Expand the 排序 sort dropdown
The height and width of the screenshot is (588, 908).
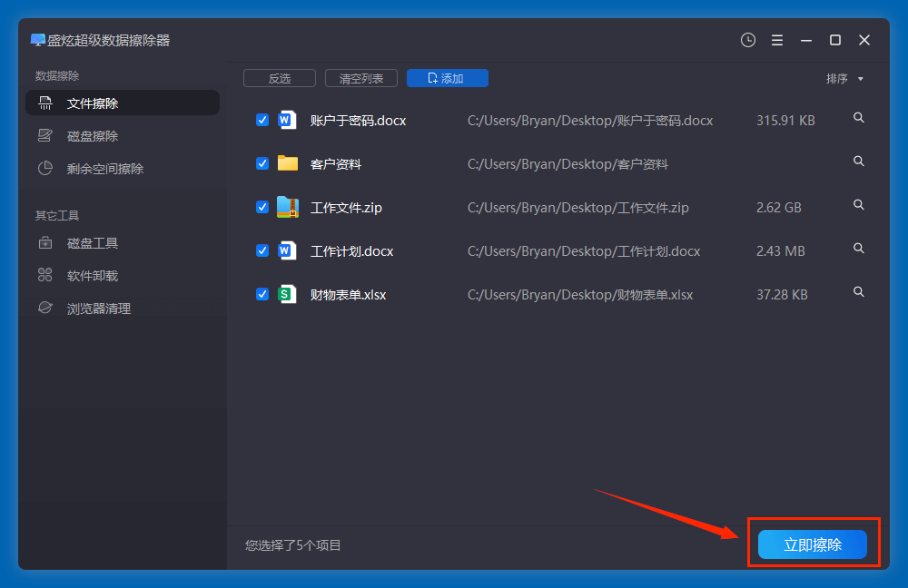coord(844,79)
